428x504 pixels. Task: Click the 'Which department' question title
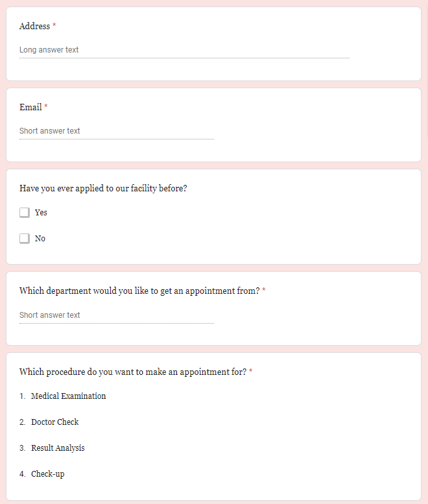tap(139, 291)
